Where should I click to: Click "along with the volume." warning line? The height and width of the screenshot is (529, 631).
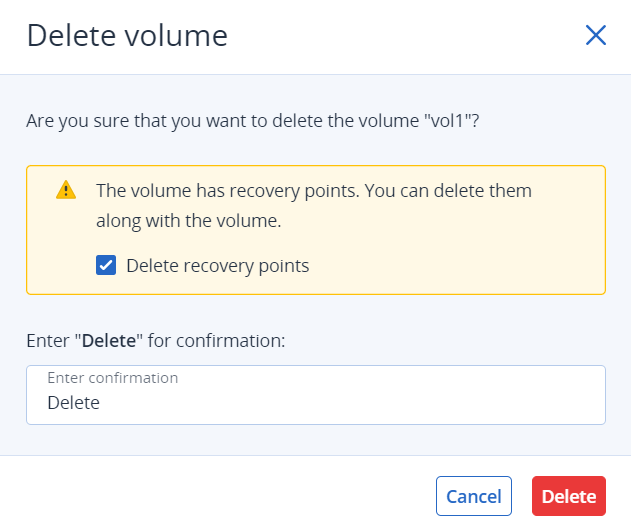[x=188, y=221]
